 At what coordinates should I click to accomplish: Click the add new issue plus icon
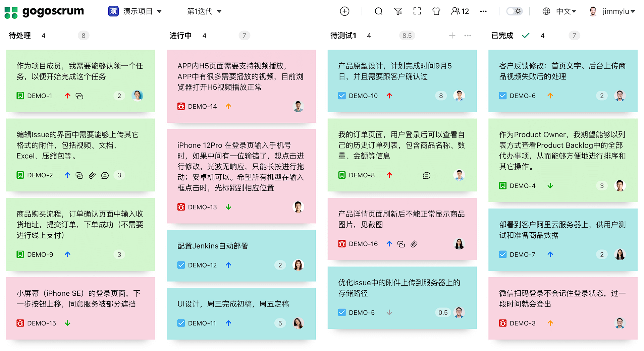coord(344,11)
